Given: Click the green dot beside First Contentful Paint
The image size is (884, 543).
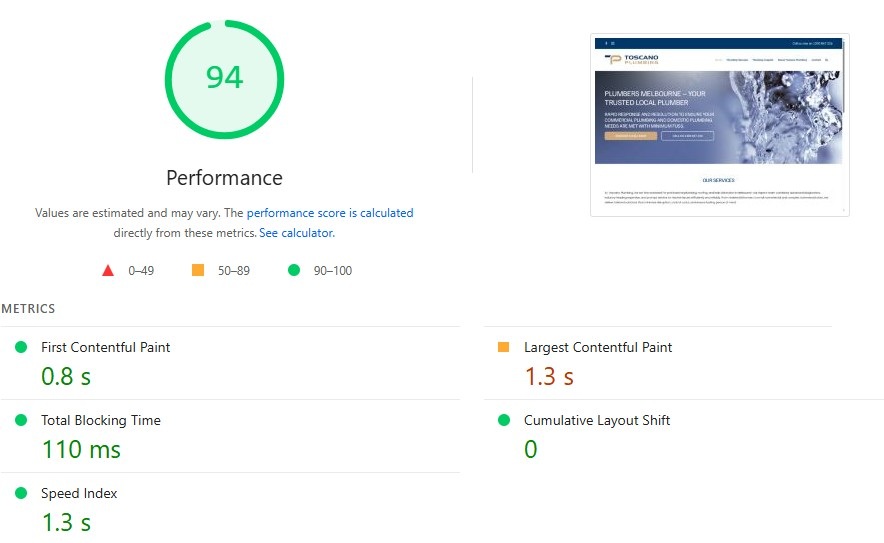Looking at the screenshot, I should pos(21,347).
